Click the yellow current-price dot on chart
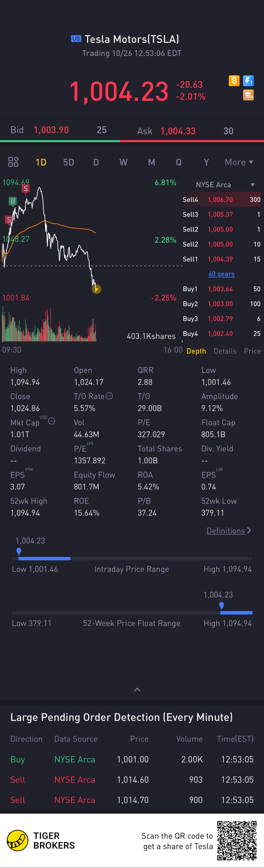The height and width of the screenshot is (868, 264). point(96,289)
